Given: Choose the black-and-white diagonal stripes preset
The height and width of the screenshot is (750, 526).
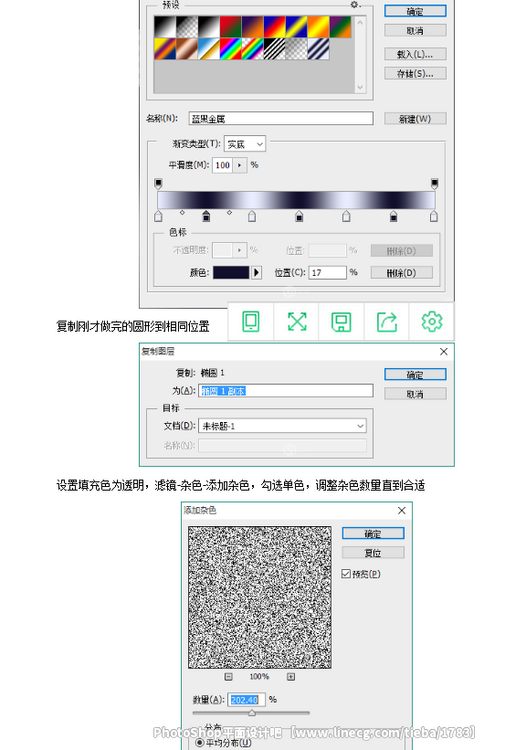Looking at the screenshot, I should (274, 49).
